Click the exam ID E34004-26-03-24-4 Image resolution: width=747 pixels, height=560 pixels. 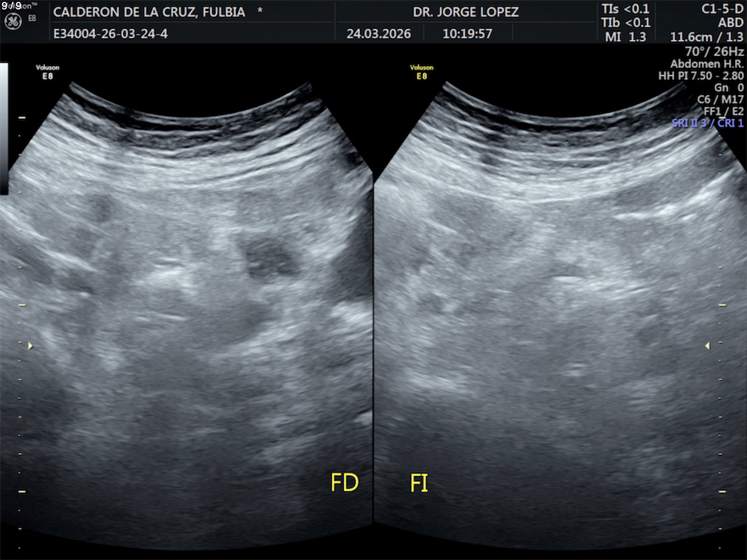(110, 34)
